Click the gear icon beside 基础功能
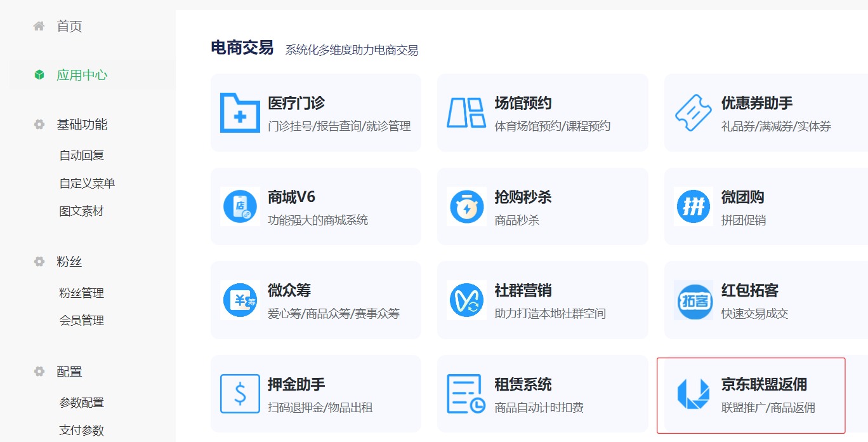 (39, 124)
